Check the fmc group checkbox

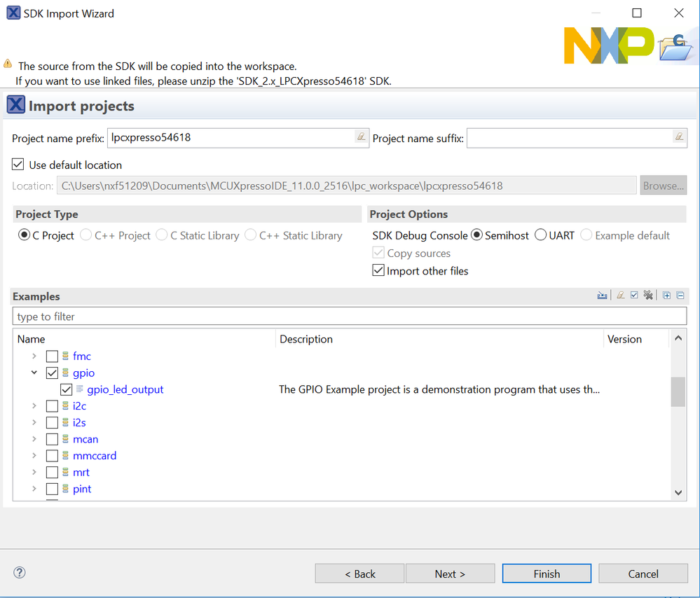[53, 356]
